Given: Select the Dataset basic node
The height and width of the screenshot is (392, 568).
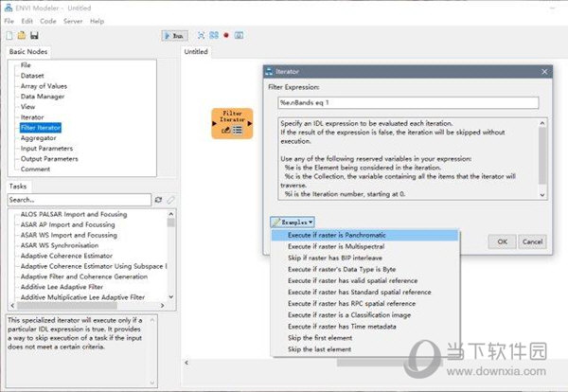Looking at the screenshot, I should click(x=32, y=76).
